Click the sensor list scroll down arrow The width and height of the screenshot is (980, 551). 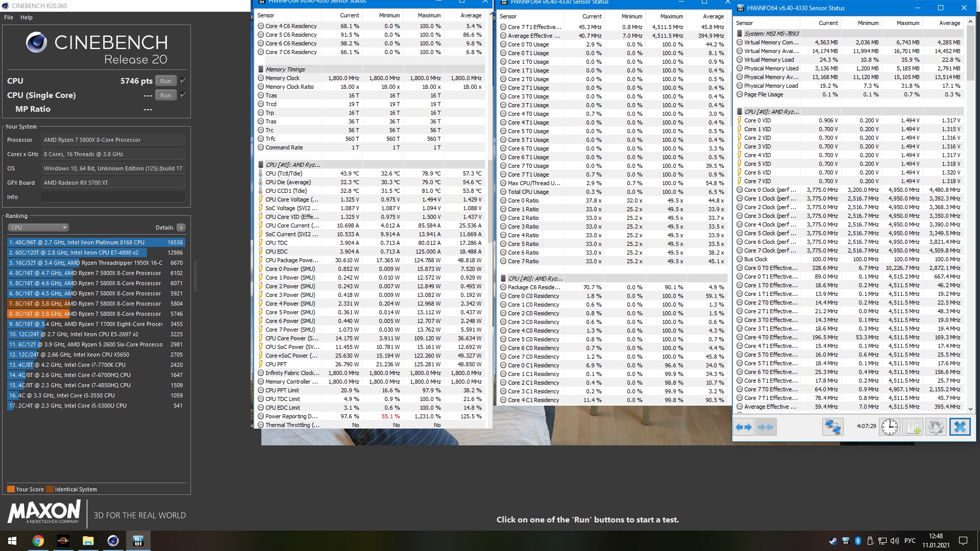(971, 409)
